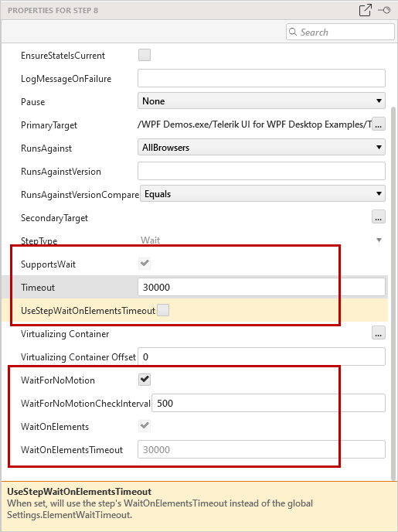Focus the LogMessageOnFailure text field

pyautogui.click(x=261, y=78)
